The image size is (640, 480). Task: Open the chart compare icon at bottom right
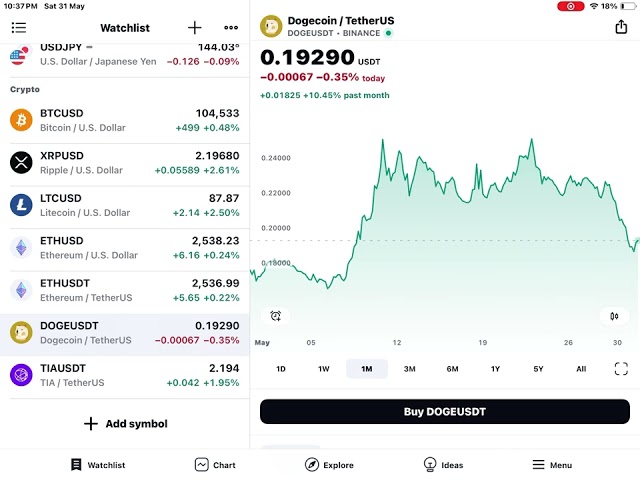tap(614, 316)
